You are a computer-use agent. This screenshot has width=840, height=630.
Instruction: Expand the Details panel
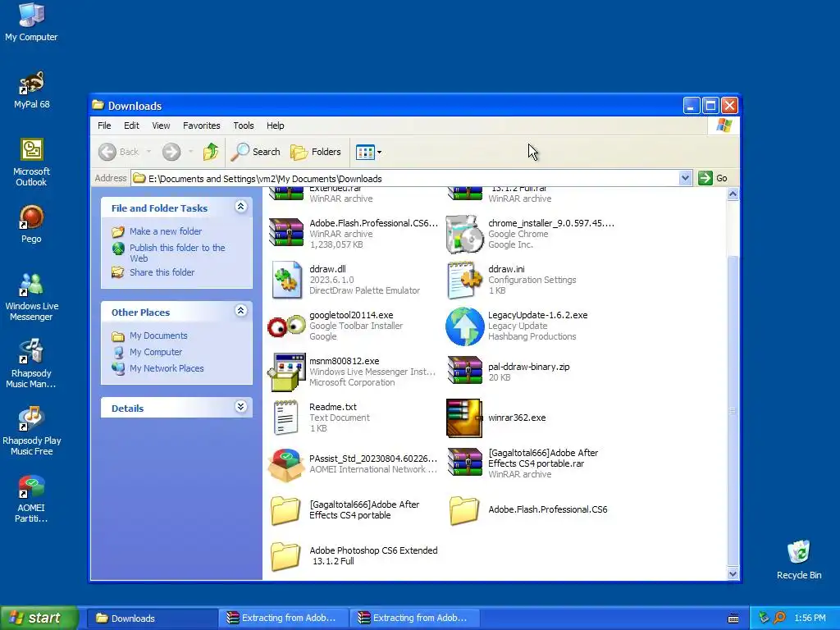[x=241, y=407]
